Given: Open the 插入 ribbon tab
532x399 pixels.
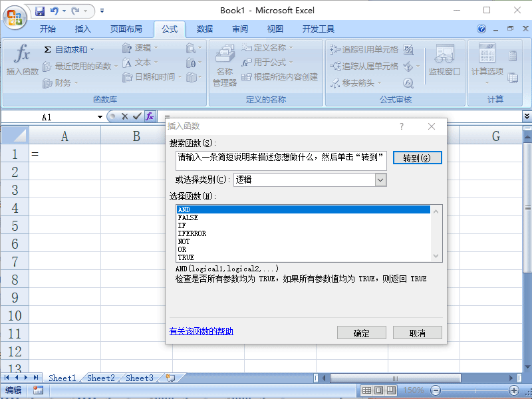Looking at the screenshot, I should point(82,29).
